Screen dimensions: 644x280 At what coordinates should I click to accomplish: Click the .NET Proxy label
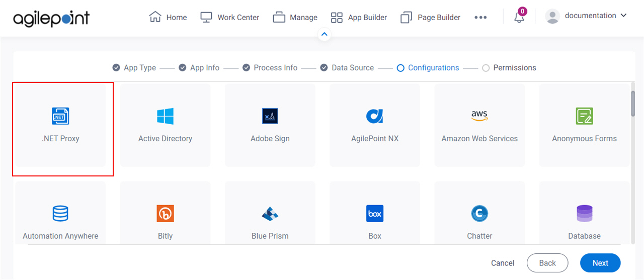60,138
